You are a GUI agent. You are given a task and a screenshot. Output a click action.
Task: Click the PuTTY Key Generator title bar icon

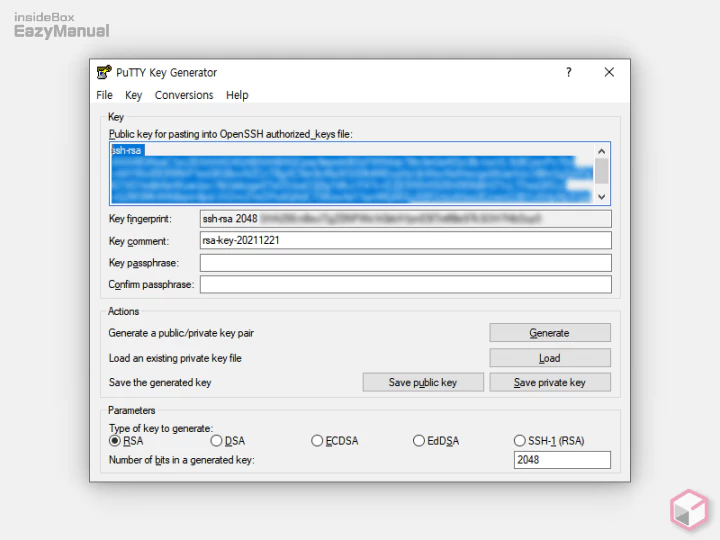click(104, 72)
